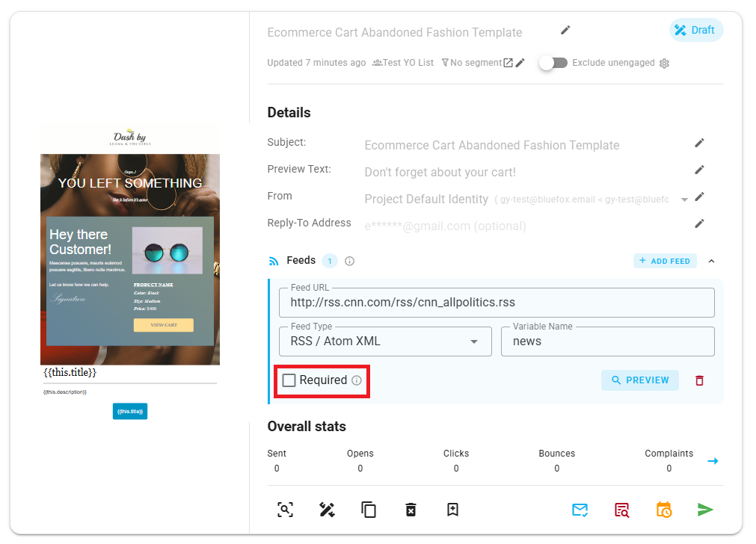The width and height of the screenshot is (756, 544).
Task: Delete the feed with red trash icon
Action: tap(700, 380)
